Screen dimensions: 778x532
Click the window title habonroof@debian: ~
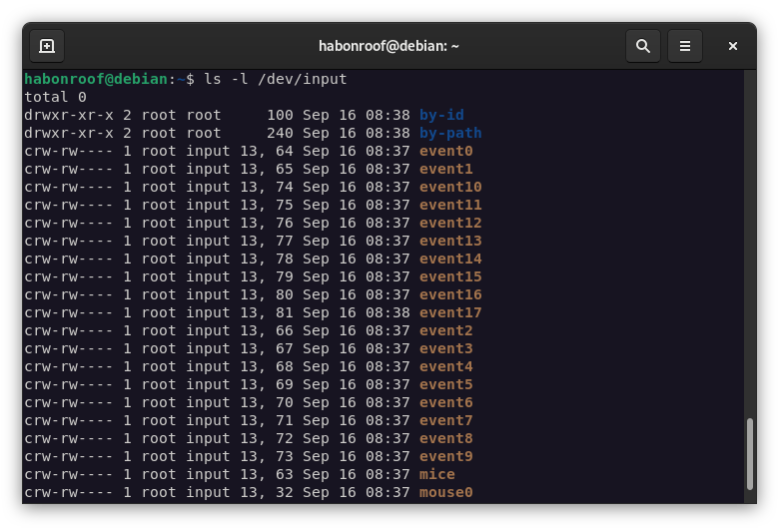click(389, 46)
